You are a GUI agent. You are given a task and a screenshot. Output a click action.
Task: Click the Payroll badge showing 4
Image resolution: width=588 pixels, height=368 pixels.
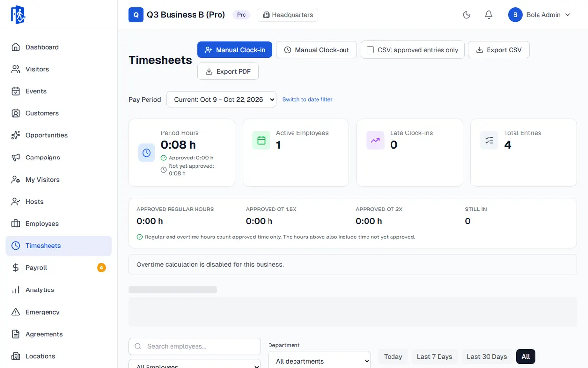[101, 268]
